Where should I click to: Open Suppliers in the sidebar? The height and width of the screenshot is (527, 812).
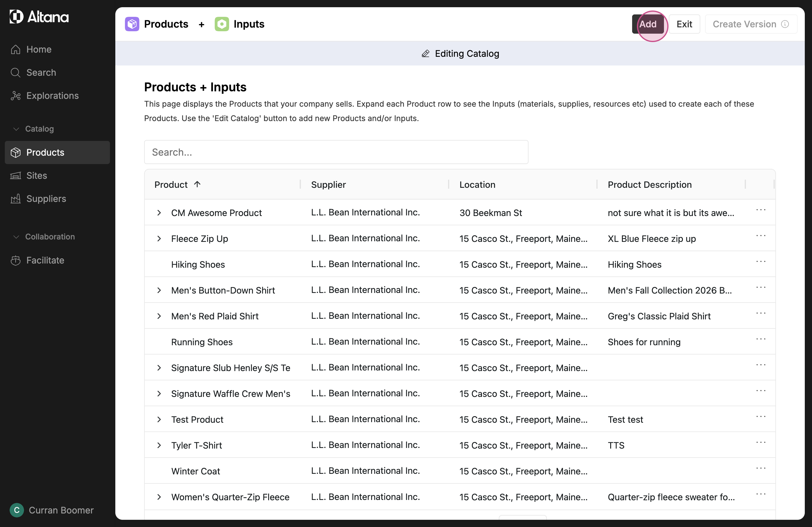pos(46,199)
